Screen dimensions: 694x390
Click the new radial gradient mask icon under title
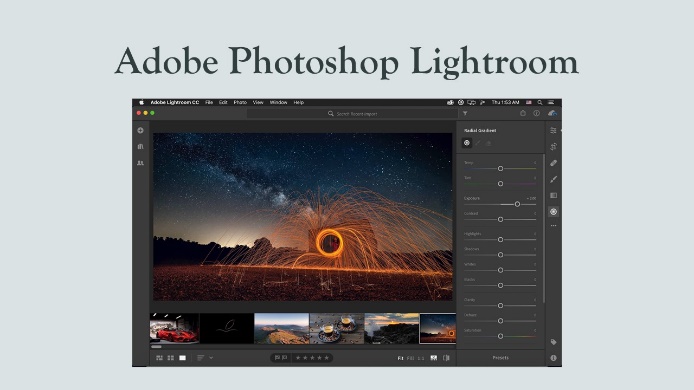467,143
